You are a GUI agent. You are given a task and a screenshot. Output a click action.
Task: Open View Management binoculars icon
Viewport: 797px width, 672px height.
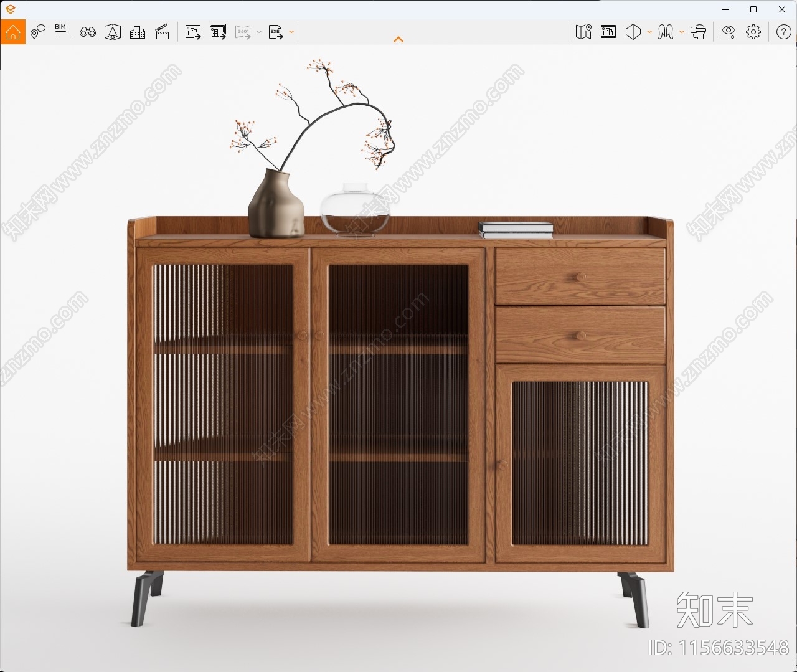point(88,32)
